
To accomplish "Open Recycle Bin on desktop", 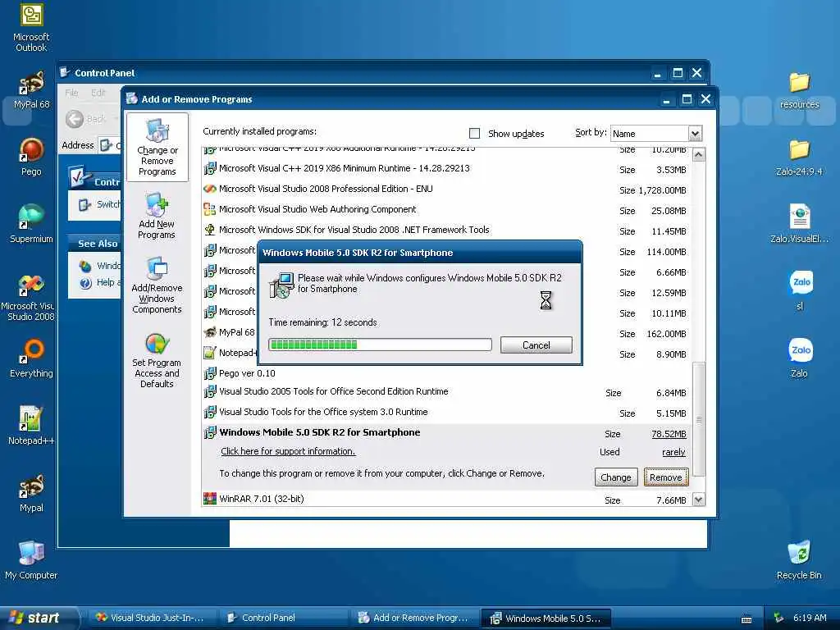I will (x=799, y=560).
